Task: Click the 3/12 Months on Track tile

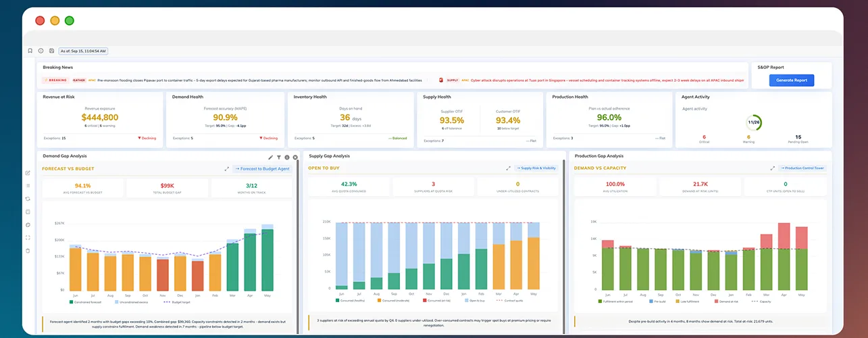Action: click(251, 188)
